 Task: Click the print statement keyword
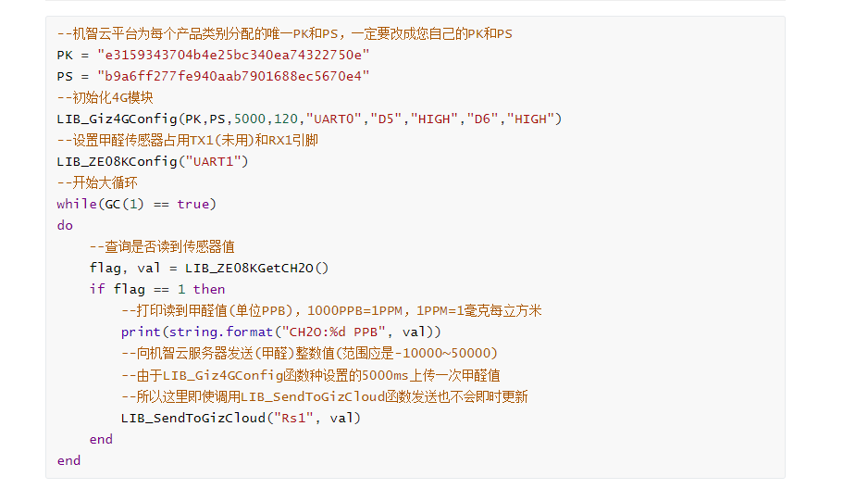point(141,332)
